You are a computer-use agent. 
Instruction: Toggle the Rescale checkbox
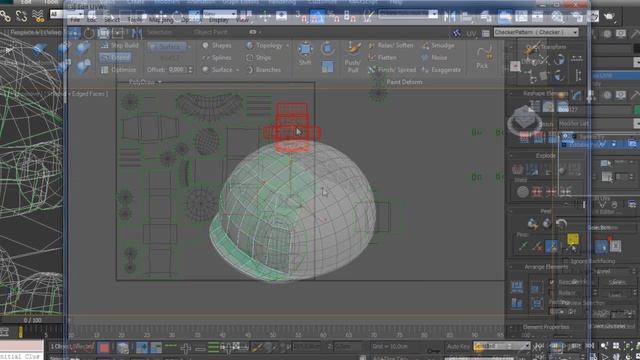(552, 282)
